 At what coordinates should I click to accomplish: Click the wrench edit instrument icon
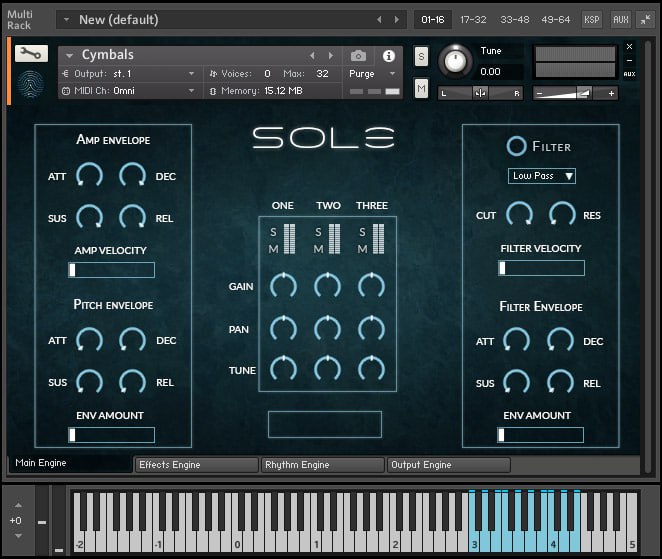(x=30, y=54)
